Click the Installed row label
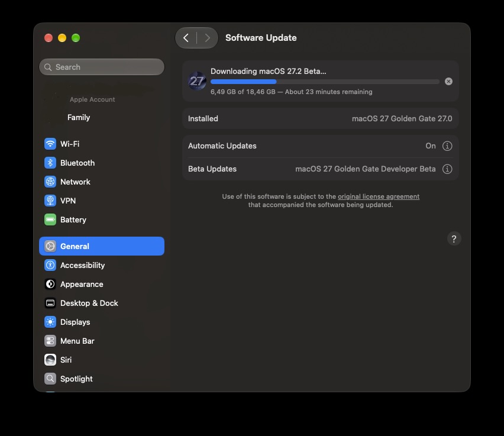Screen dimensions: 504x436 [x=203, y=119]
